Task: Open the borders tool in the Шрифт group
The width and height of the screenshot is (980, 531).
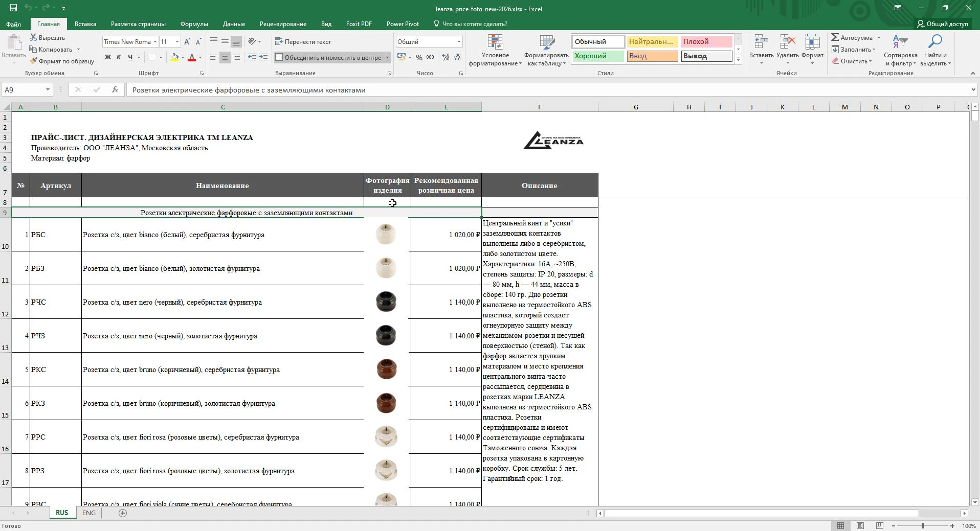Action: [152, 57]
